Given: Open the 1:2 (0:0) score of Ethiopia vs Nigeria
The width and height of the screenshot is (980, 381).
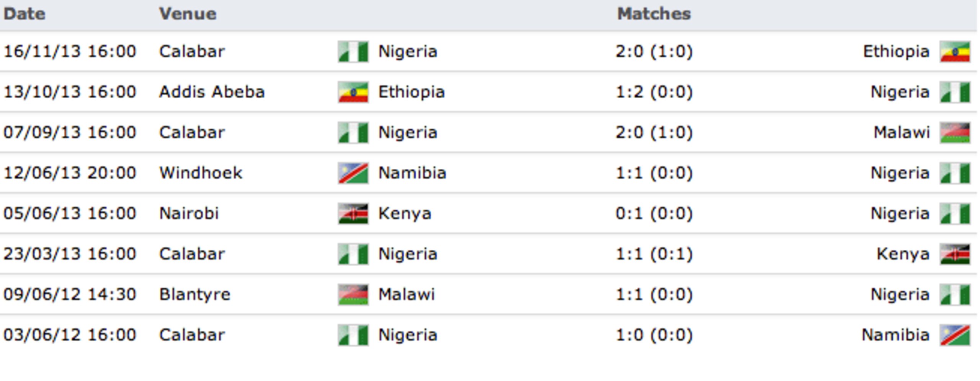Looking at the screenshot, I should [654, 92].
